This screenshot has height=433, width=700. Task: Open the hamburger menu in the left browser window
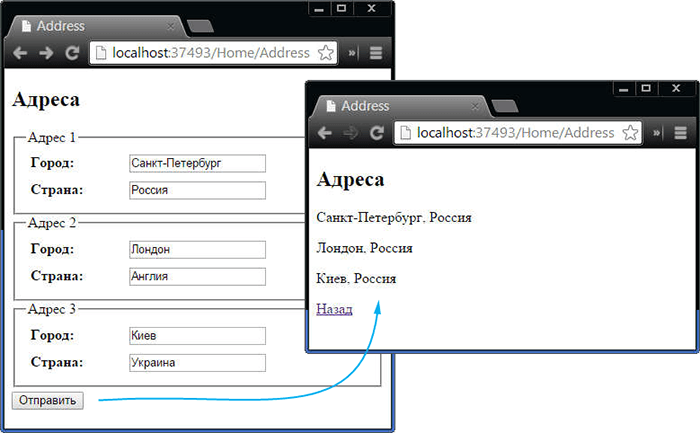tap(376, 53)
